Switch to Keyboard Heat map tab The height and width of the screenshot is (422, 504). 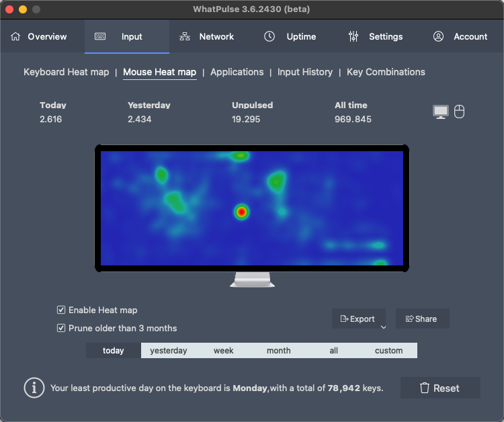[66, 72]
